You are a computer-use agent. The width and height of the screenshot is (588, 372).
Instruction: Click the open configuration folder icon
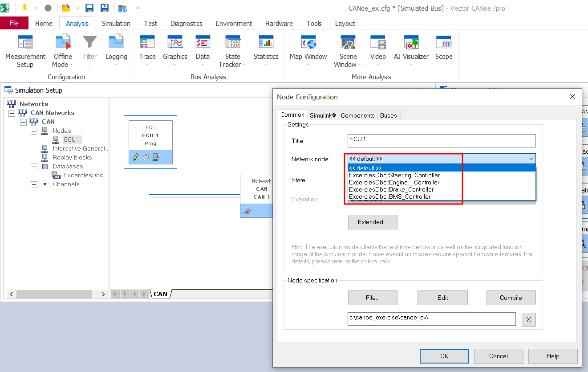coord(66,8)
